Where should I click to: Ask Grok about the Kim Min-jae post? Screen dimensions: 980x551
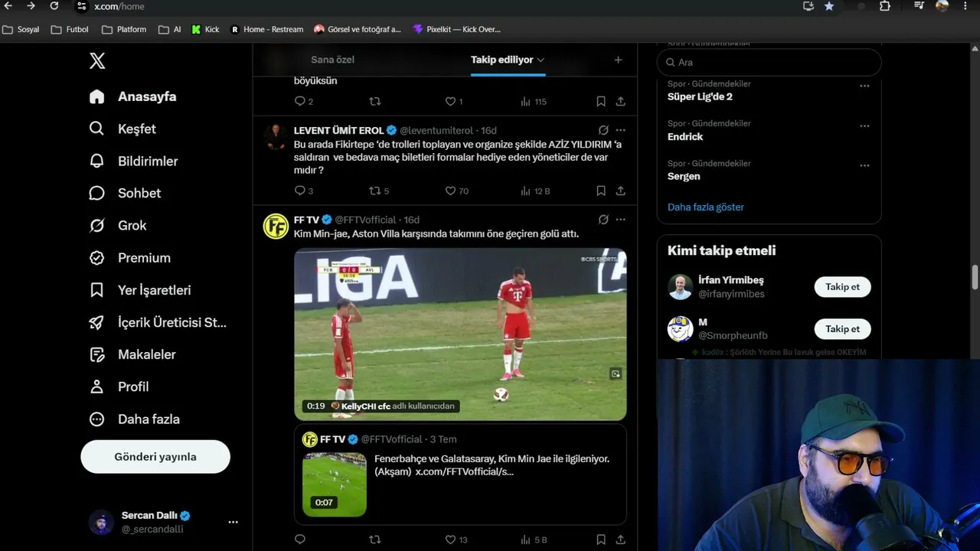click(603, 220)
